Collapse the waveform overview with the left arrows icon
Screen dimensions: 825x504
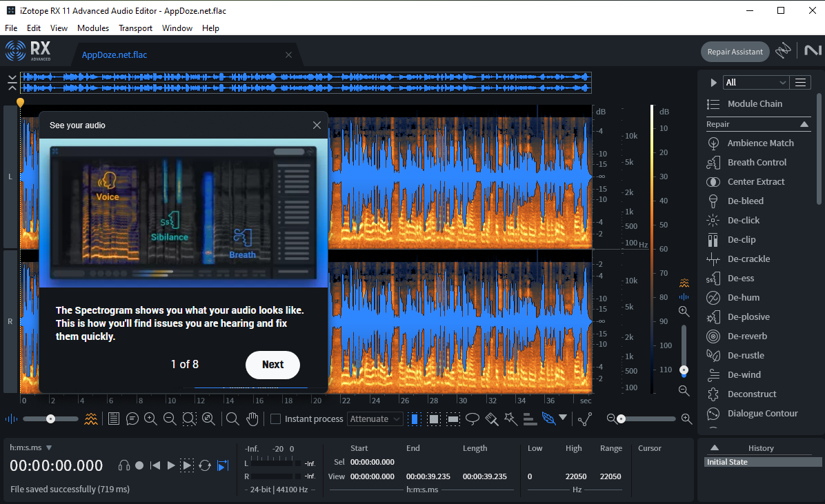[x=12, y=83]
